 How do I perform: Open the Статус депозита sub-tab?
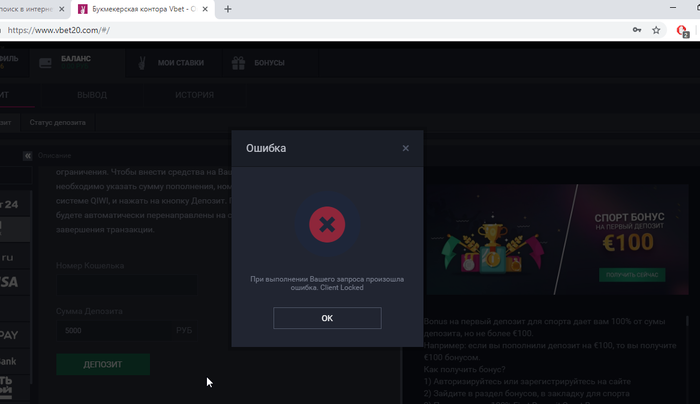(x=58, y=122)
